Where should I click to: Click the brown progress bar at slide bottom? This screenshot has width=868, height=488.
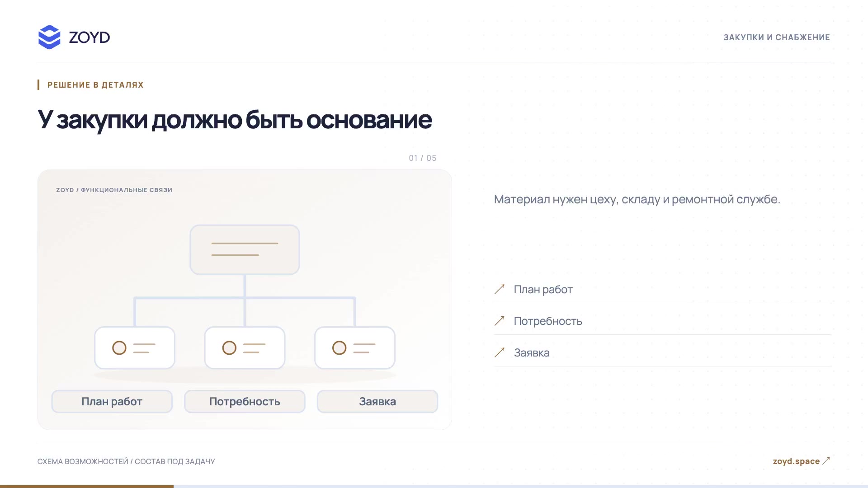point(87,487)
